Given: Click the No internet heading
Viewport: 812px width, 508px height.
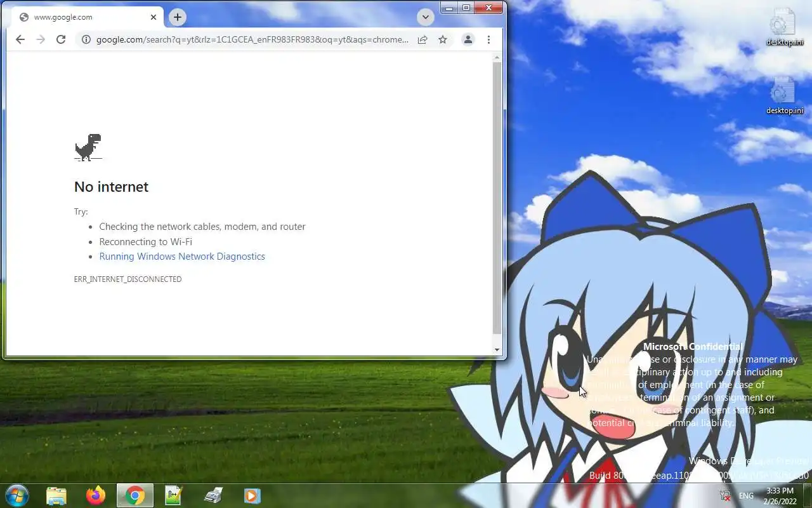Looking at the screenshot, I should (x=111, y=187).
